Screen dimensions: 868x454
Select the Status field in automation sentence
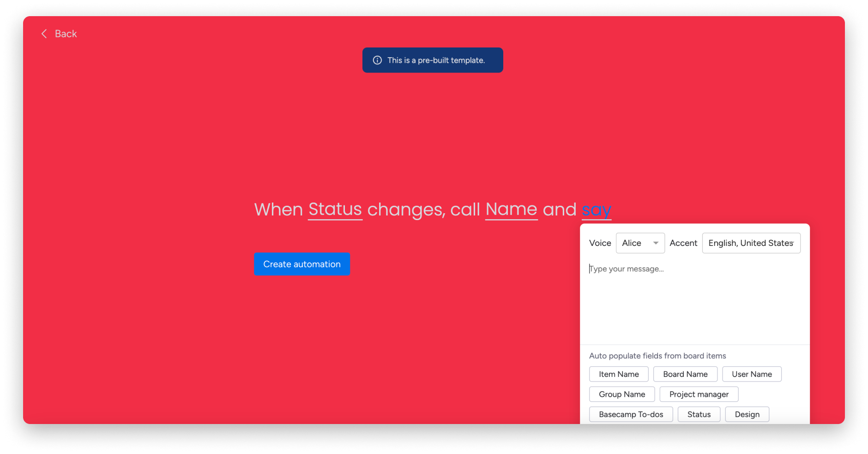pyautogui.click(x=335, y=209)
